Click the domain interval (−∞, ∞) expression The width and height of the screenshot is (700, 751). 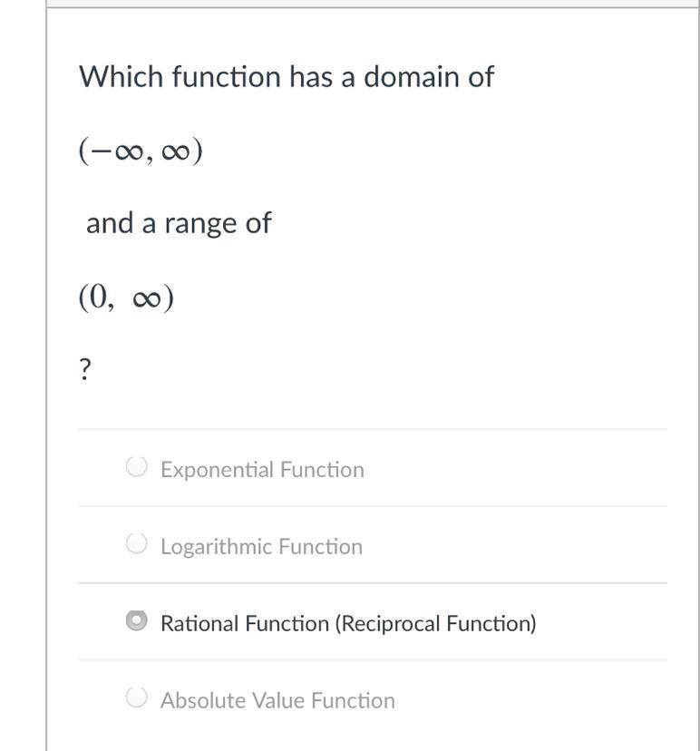(x=141, y=151)
